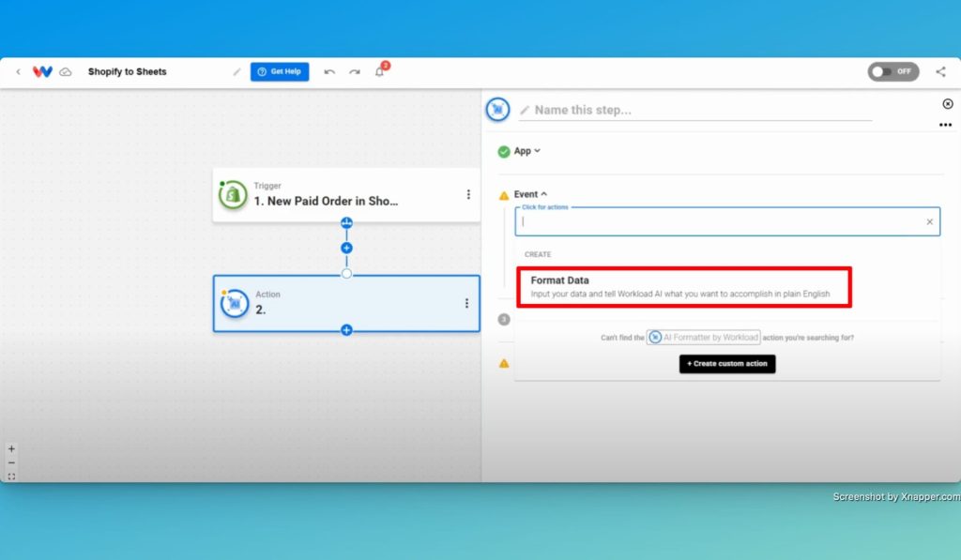Screen dimensions: 961x560
Task: Edit the workflow name with the pencil icon
Action: pos(236,71)
